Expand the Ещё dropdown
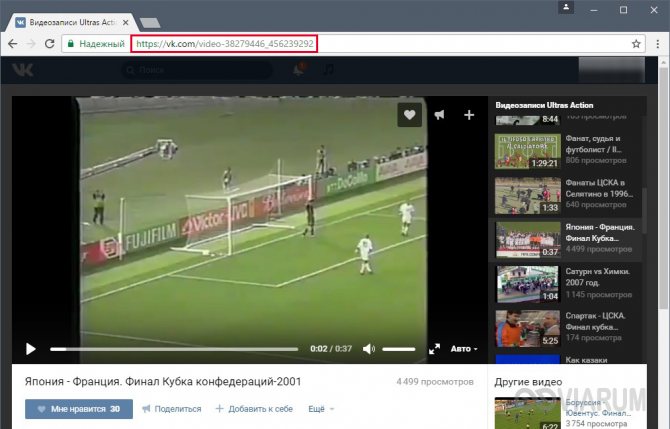Image resolution: width=670 pixels, height=429 pixels. pyautogui.click(x=321, y=409)
